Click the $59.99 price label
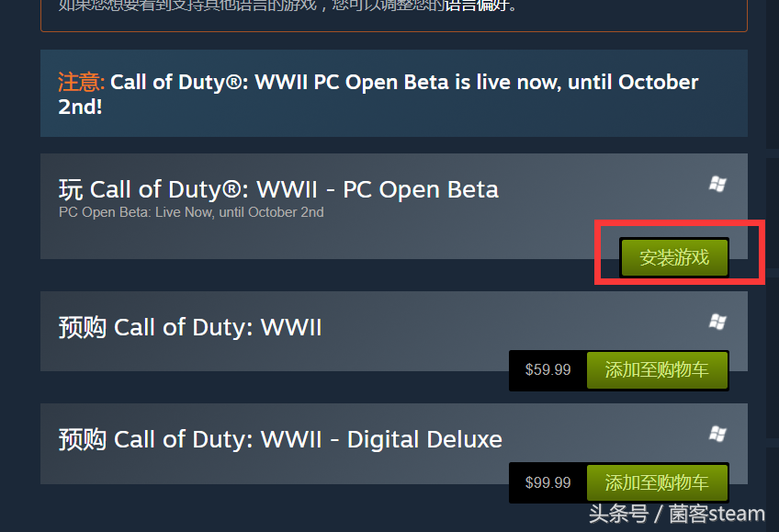779x532 pixels. coord(548,370)
